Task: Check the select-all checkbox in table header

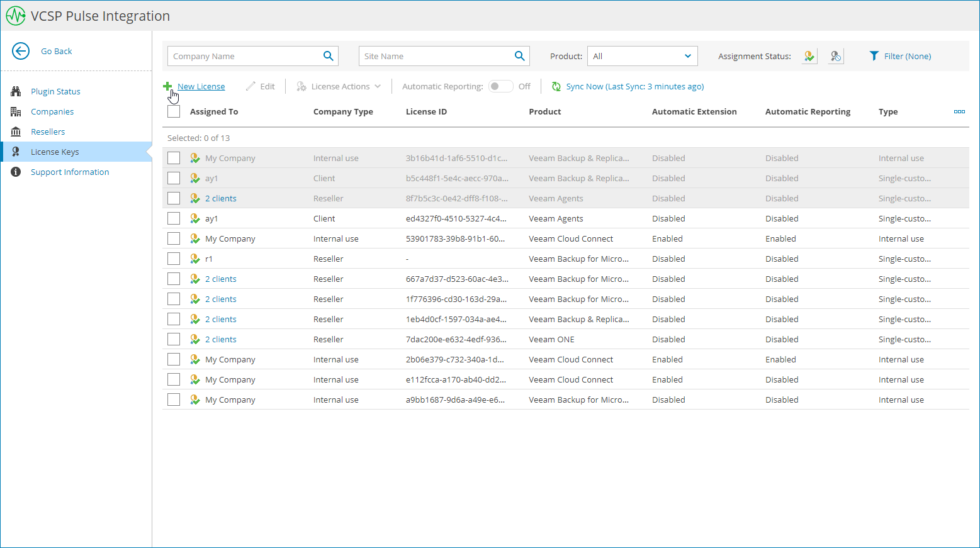Action: 174,111
